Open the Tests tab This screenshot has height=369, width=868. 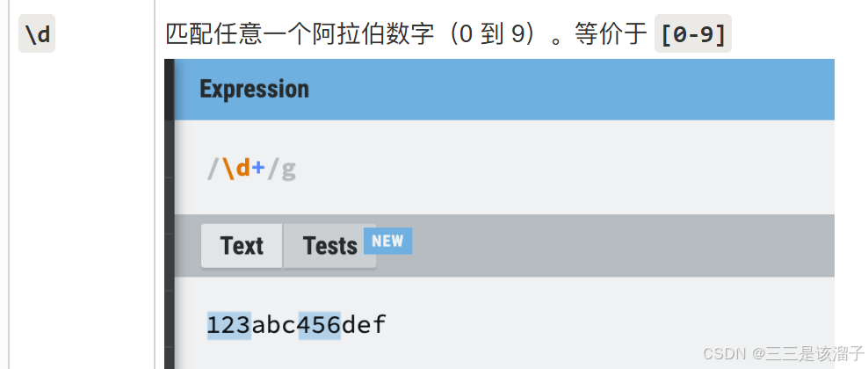pyautogui.click(x=330, y=246)
